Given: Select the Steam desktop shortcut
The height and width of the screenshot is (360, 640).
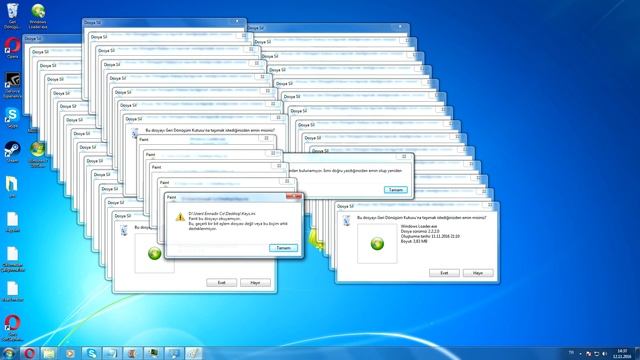Looking at the screenshot, I should (x=12, y=152).
